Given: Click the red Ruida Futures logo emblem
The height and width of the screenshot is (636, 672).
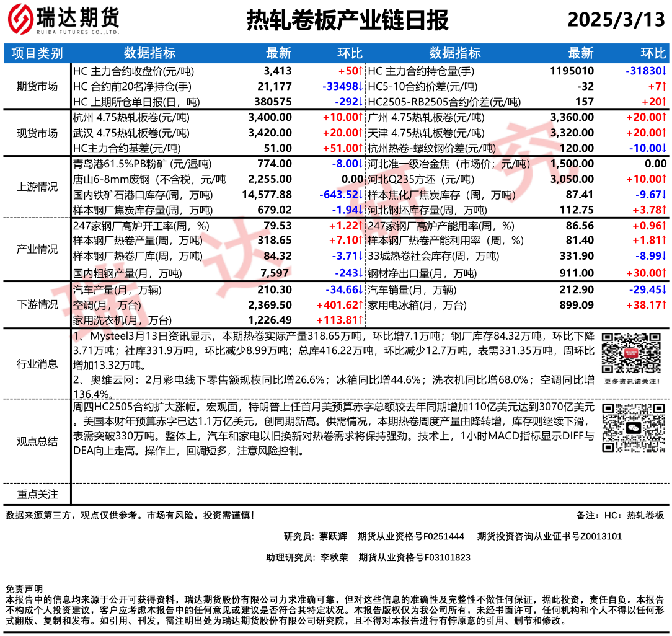Looking at the screenshot, I should [x=20, y=19].
